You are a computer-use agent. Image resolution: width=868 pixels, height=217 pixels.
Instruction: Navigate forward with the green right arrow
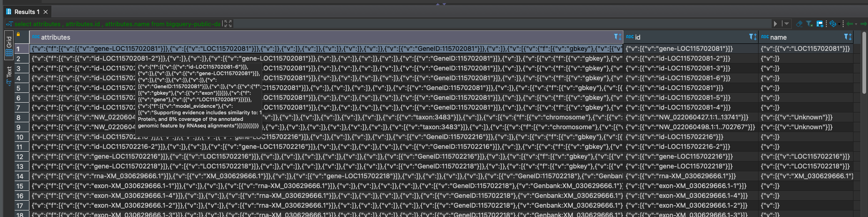click(x=864, y=24)
